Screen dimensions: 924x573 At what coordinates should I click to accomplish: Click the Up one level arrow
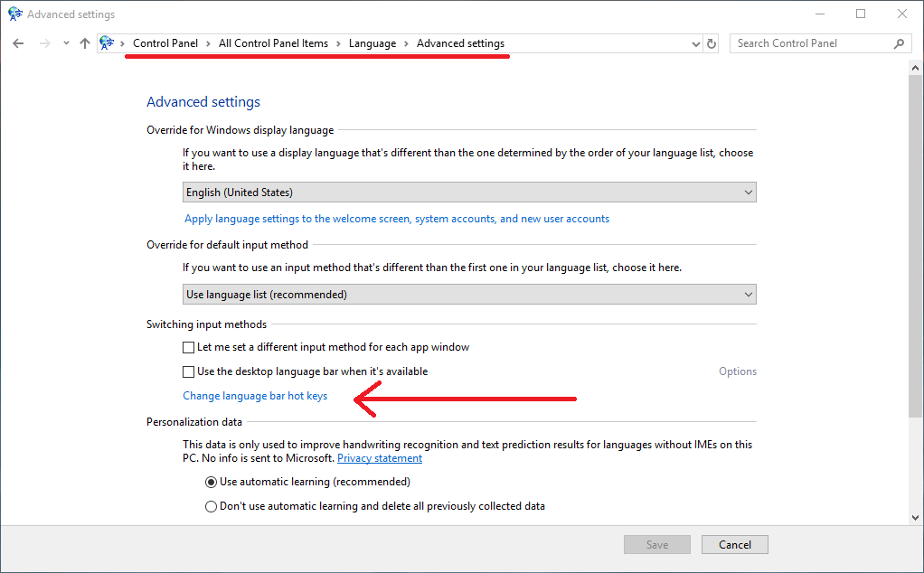(85, 43)
